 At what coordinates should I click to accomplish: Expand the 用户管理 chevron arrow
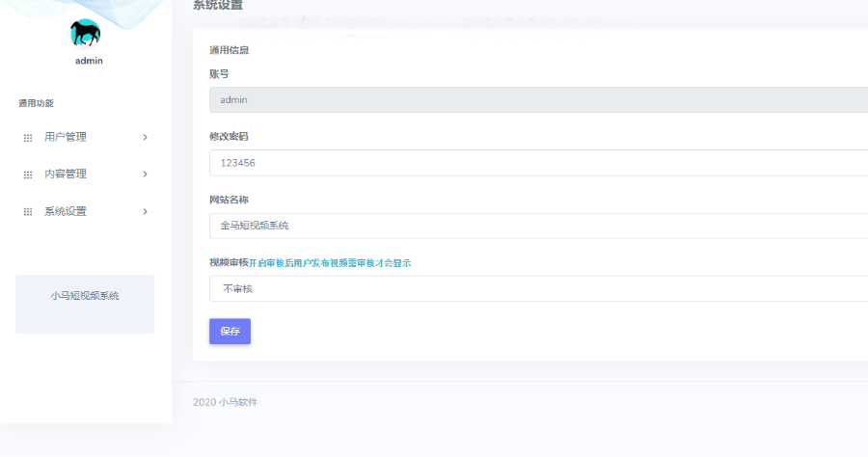[145, 137]
